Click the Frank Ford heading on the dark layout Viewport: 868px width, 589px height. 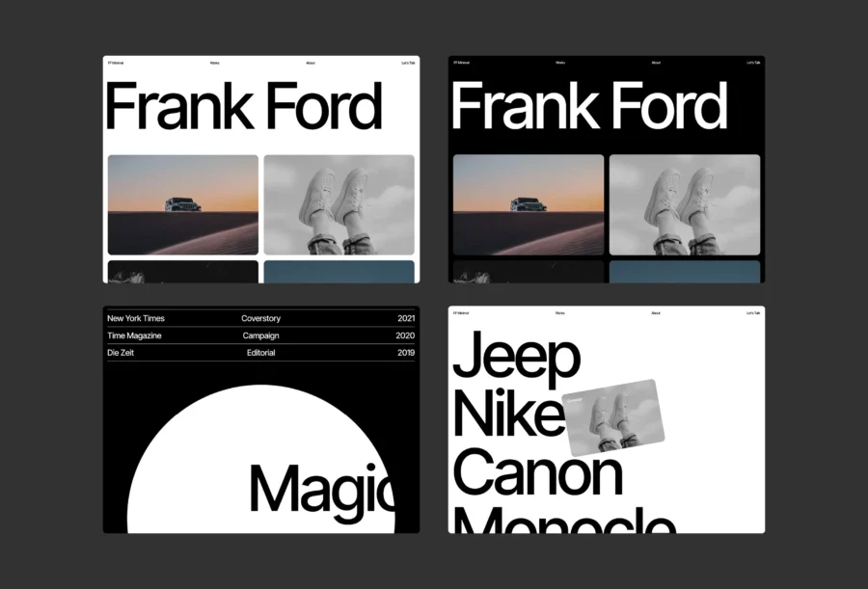[x=590, y=105]
